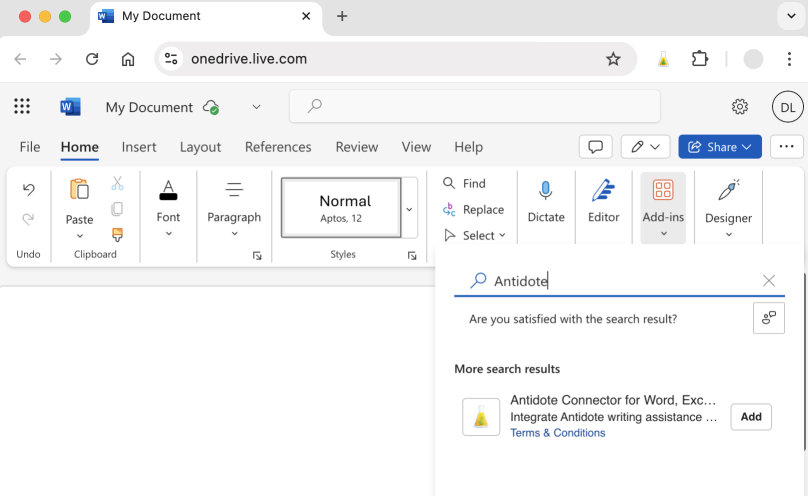Click the Undo arrow icon
The width and height of the screenshot is (808, 496).
click(x=28, y=189)
